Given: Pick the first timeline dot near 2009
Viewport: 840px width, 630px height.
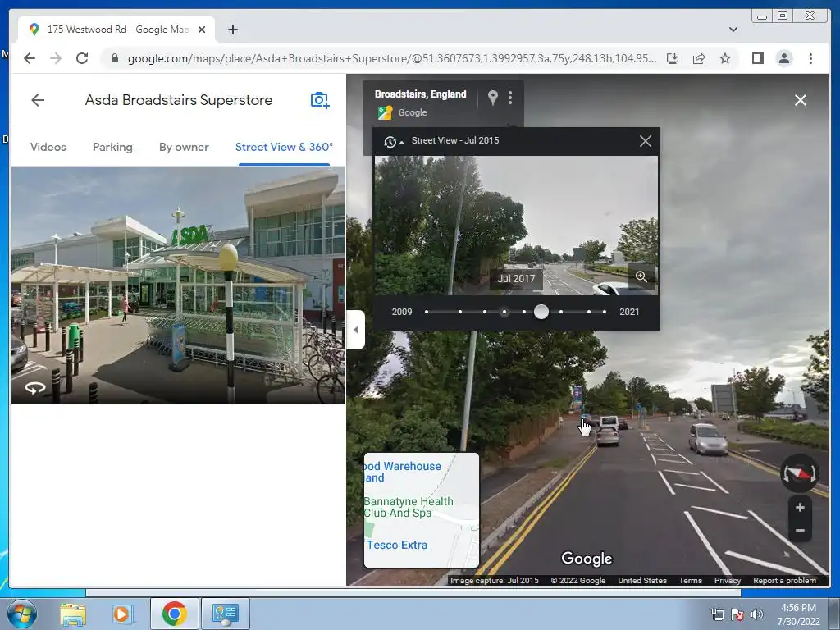Looking at the screenshot, I should (x=427, y=312).
